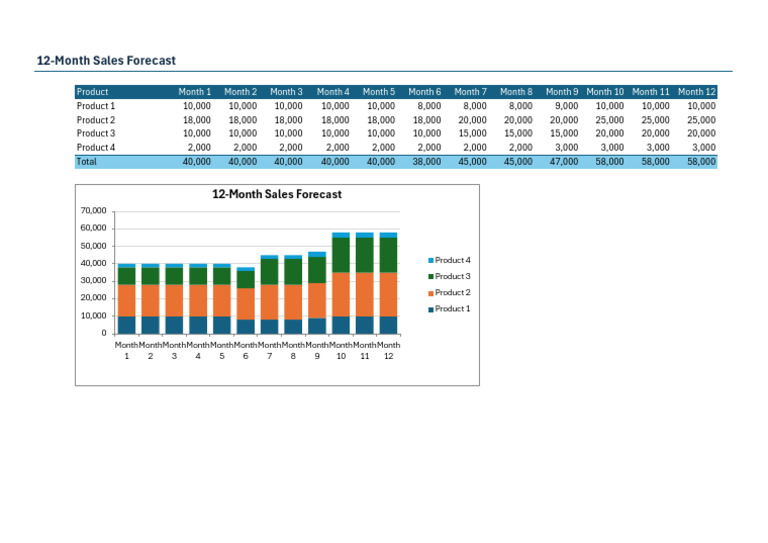The width and height of the screenshot is (768, 543).
Task: Select the 'Month 7' column header
Action: point(470,92)
